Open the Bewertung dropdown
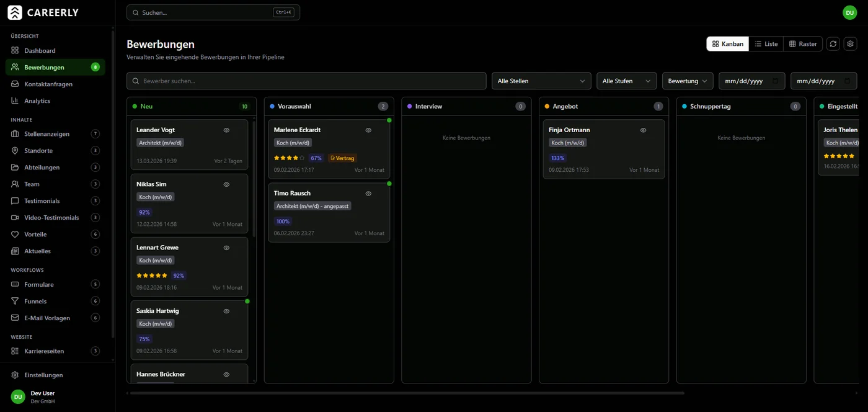The width and height of the screenshot is (868, 412). tap(688, 81)
